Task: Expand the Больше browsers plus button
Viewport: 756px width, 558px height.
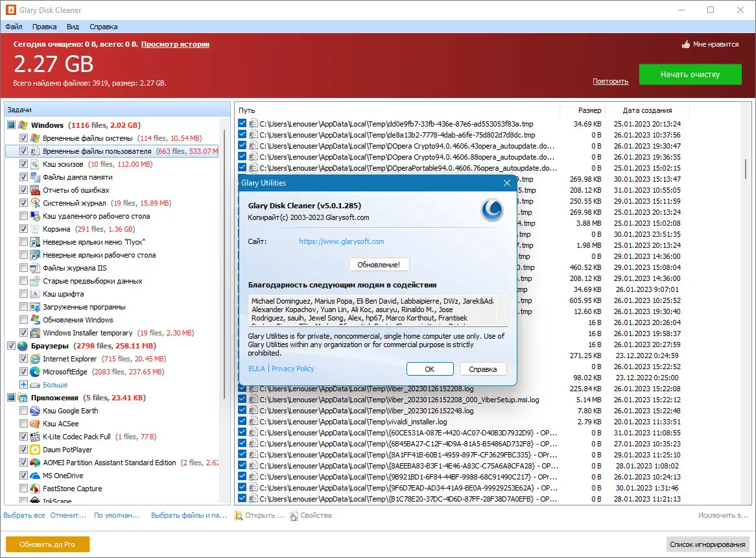Action: click(23, 385)
